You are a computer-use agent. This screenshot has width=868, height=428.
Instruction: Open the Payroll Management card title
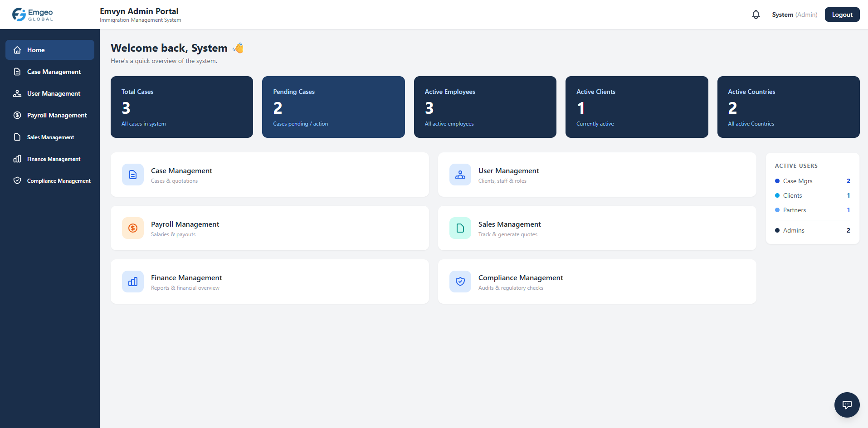click(185, 224)
